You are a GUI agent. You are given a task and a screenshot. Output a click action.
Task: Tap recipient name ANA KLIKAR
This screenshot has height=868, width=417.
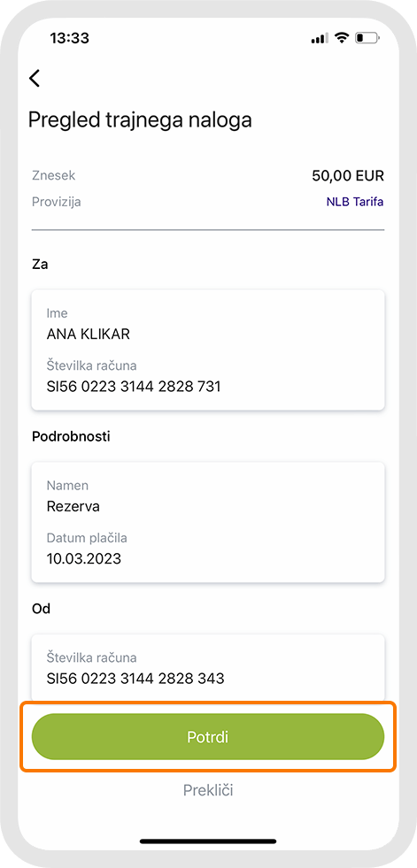[89, 334]
